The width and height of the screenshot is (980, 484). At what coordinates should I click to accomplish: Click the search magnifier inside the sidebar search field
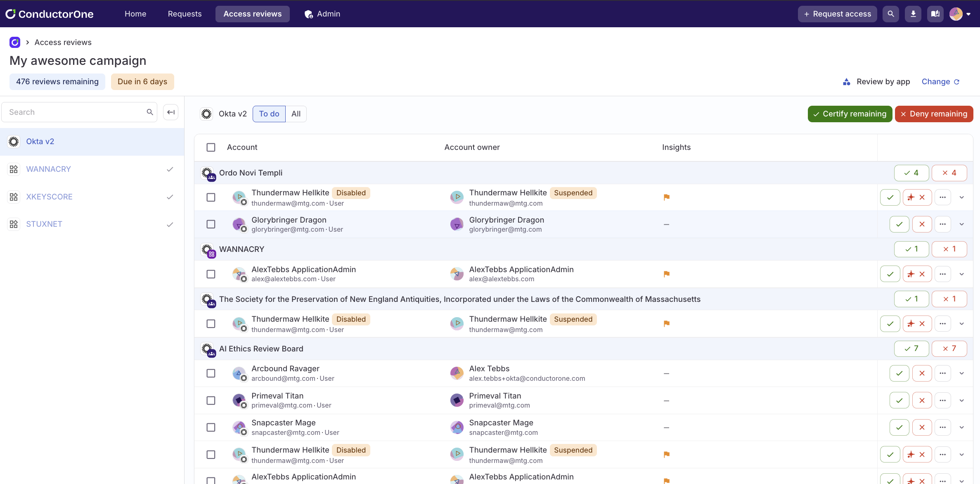[149, 112]
